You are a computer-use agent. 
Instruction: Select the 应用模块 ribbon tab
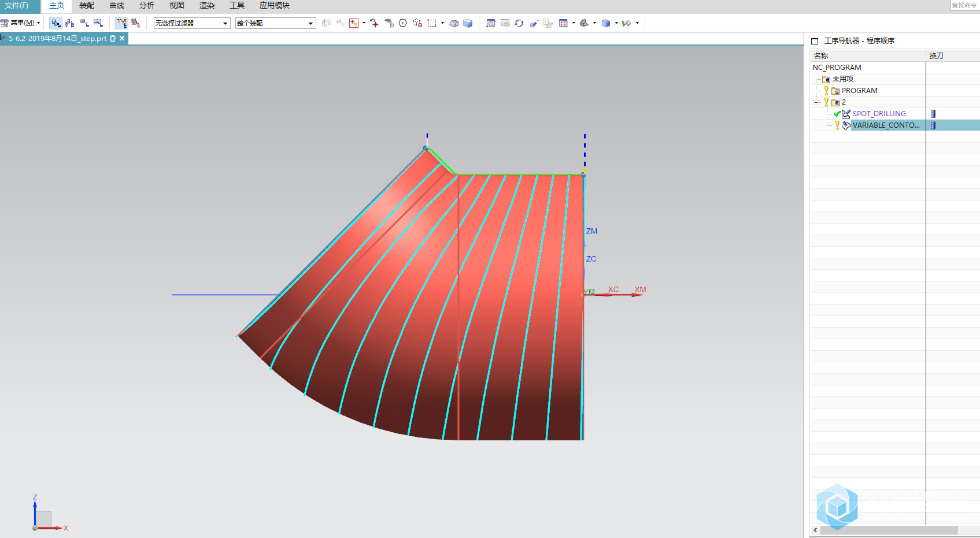(x=275, y=6)
